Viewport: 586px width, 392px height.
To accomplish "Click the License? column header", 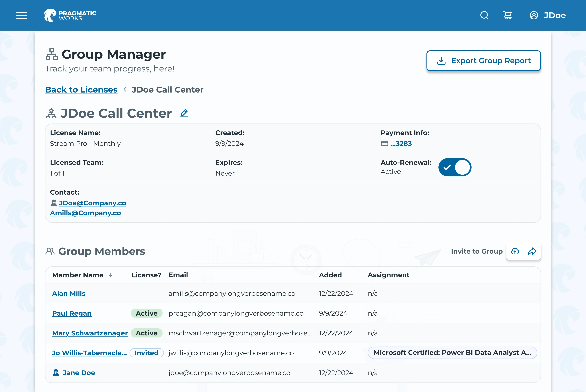I will click(146, 275).
